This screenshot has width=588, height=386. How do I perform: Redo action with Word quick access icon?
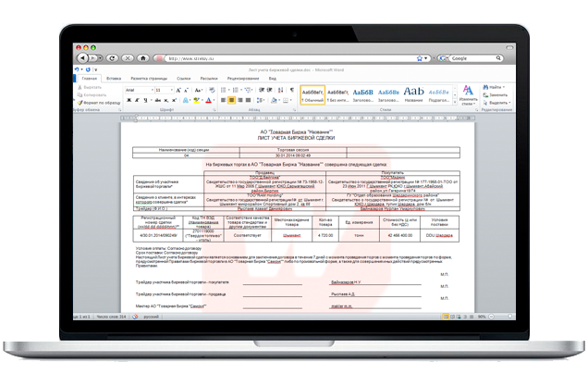(x=88, y=69)
